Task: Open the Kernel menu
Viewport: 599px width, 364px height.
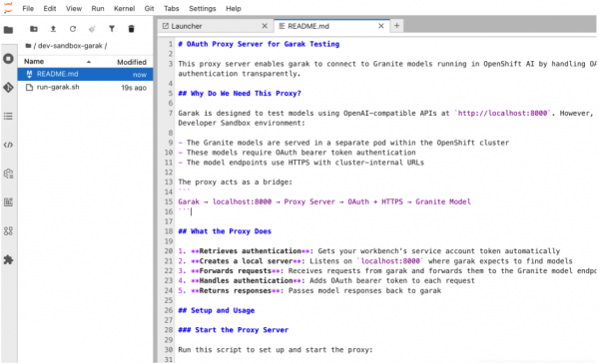Action: [x=124, y=8]
